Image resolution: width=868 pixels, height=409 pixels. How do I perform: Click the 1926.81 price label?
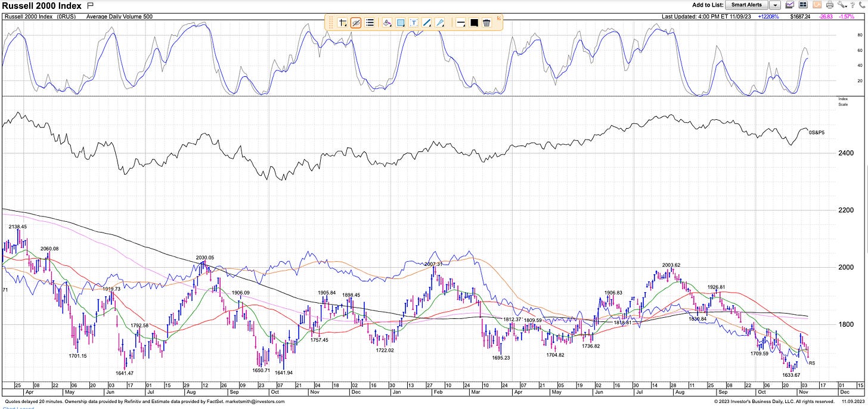[715, 287]
